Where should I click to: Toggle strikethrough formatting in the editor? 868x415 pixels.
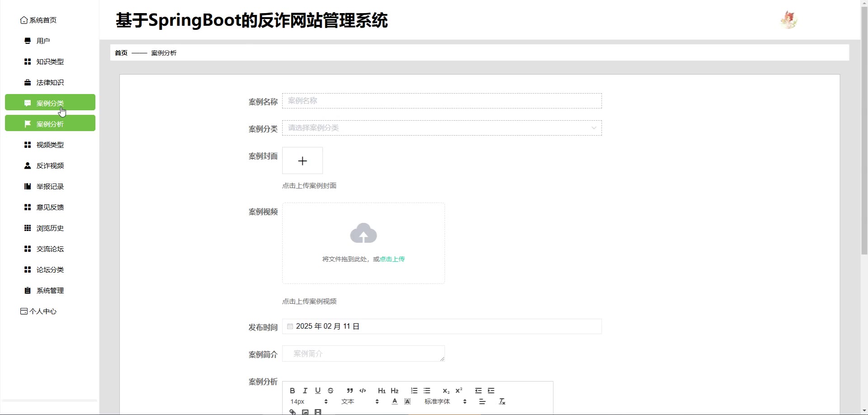click(330, 391)
